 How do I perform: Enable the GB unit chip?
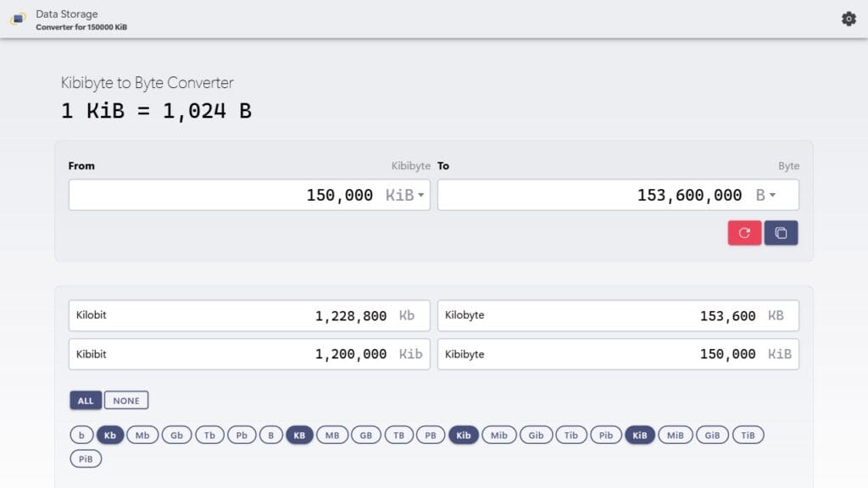(366, 435)
